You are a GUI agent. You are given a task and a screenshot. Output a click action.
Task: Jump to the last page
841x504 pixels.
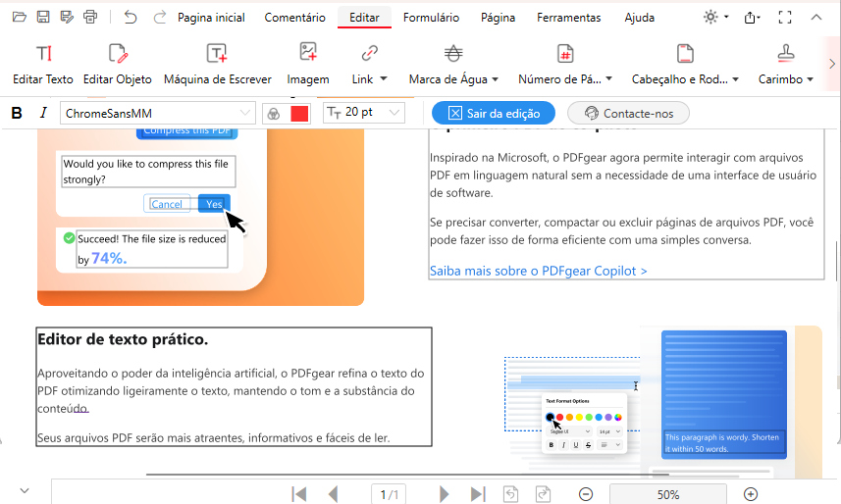tap(477, 494)
